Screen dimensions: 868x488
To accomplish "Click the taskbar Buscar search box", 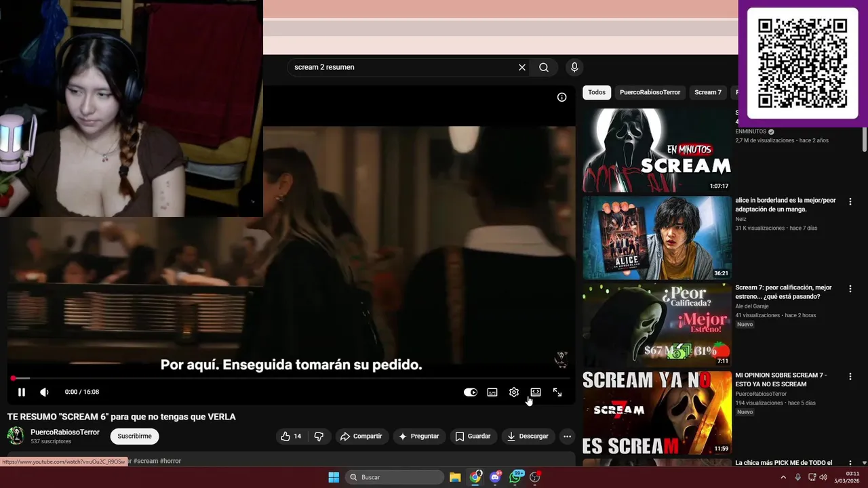I will [395, 477].
